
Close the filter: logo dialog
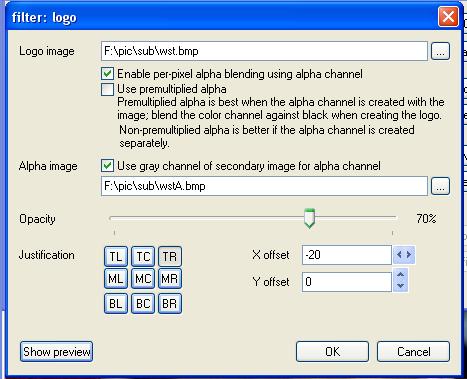(x=448, y=17)
